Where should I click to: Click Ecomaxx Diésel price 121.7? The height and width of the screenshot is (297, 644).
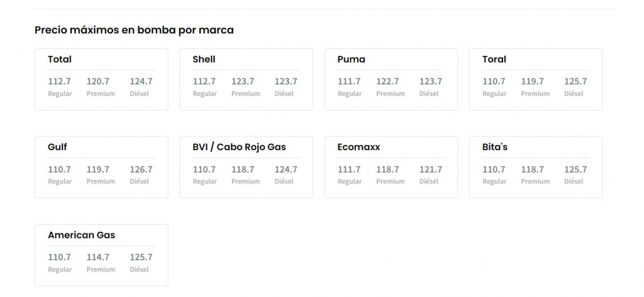click(431, 169)
